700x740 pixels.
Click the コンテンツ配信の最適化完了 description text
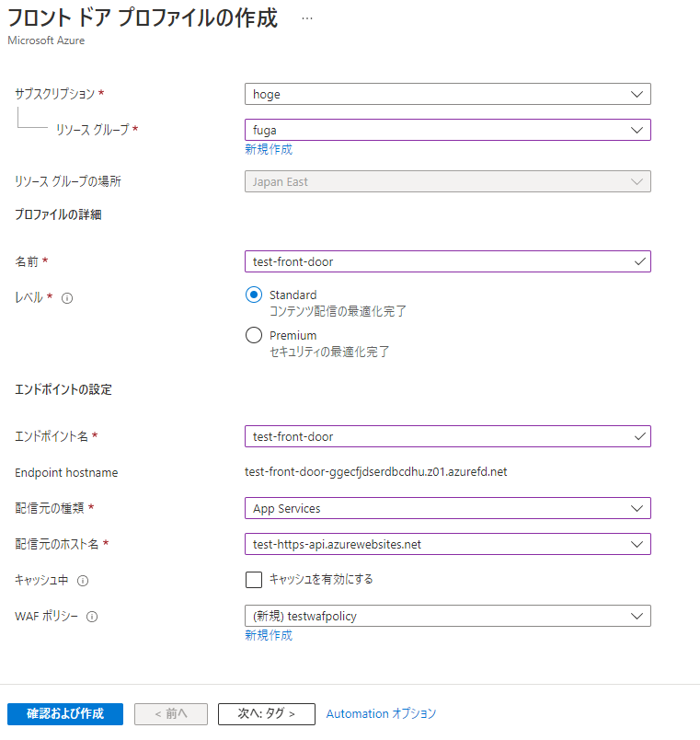338,311
